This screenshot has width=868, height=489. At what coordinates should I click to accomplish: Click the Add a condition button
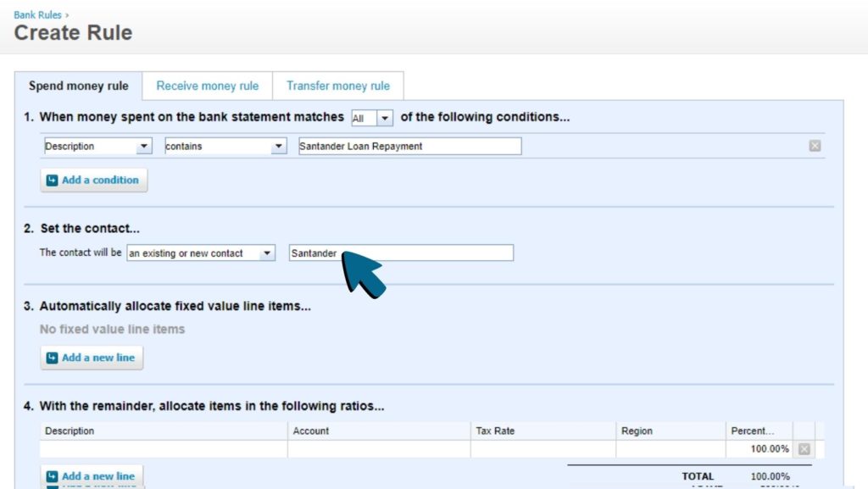(x=93, y=180)
